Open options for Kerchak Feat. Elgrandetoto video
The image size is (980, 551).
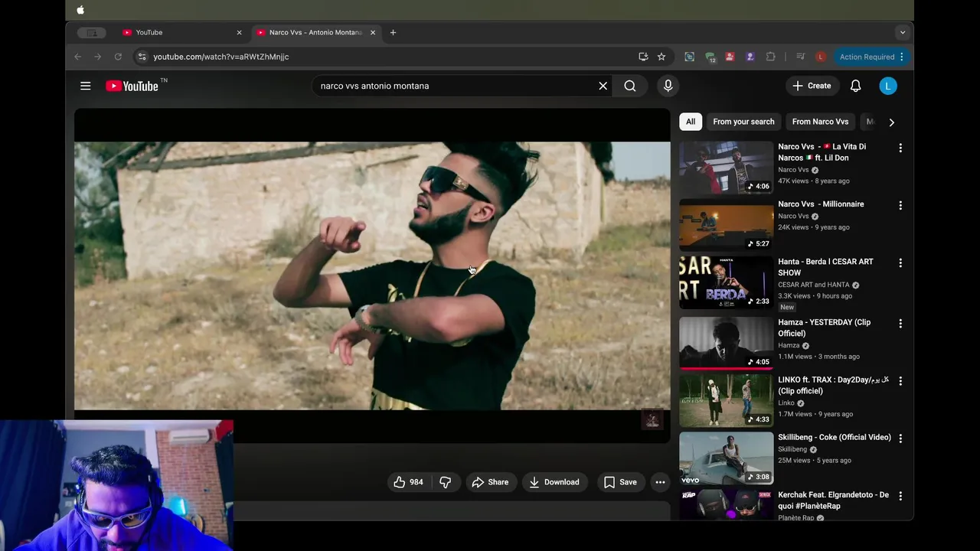[x=900, y=496]
